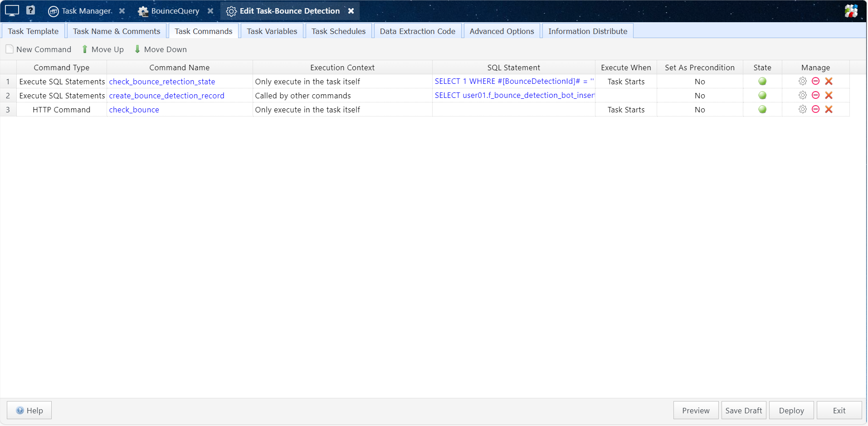Open the SELECT user01.f_bounce_detection SQL statement

pyautogui.click(x=514, y=95)
